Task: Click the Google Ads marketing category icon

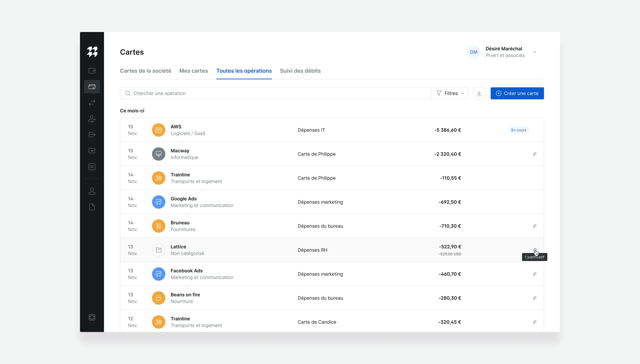Action: [x=158, y=202]
